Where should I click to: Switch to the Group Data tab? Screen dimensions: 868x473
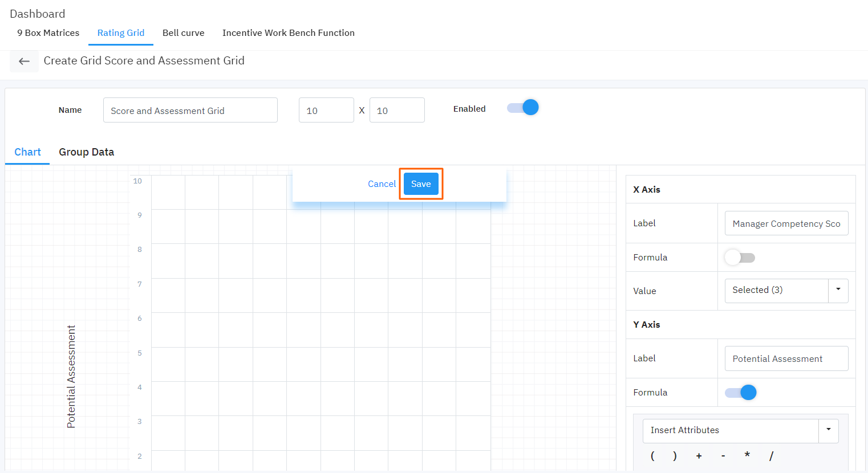coord(86,152)
